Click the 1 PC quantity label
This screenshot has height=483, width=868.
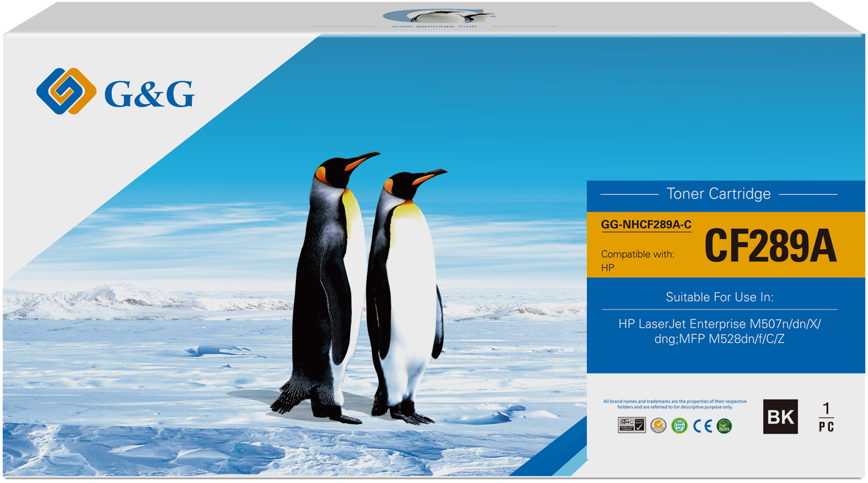click(x=826, y=417)
